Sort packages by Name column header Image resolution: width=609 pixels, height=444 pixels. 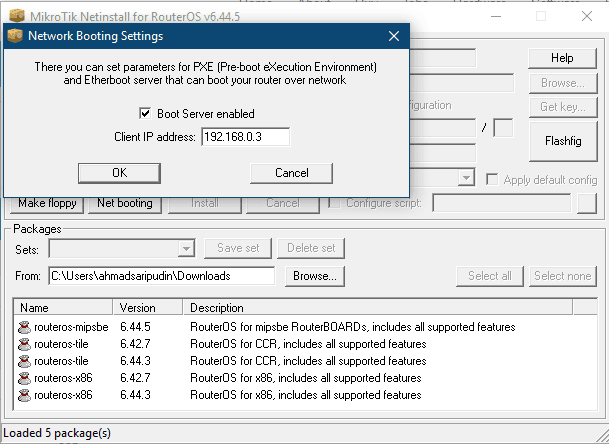[63, 308]
